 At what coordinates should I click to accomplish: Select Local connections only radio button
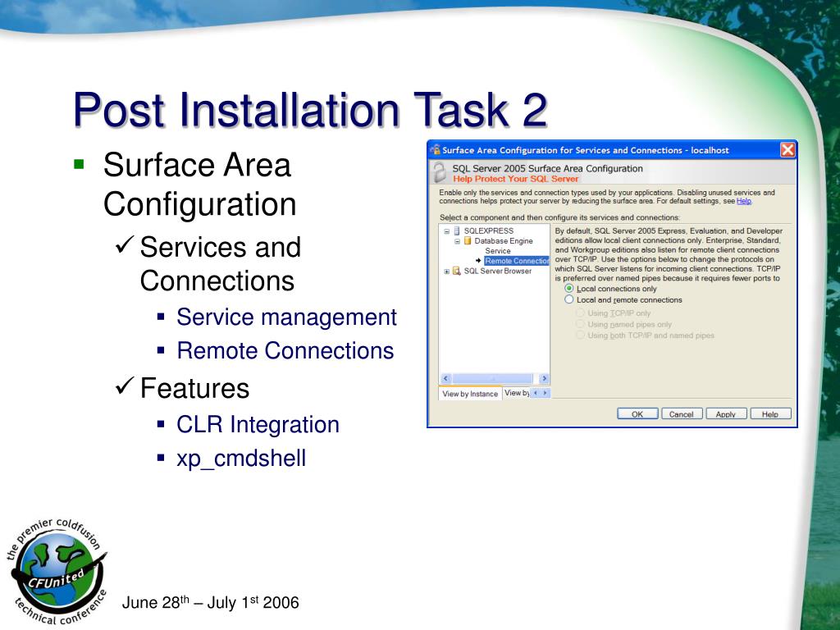pyautogui.click(x=569, y=288)
